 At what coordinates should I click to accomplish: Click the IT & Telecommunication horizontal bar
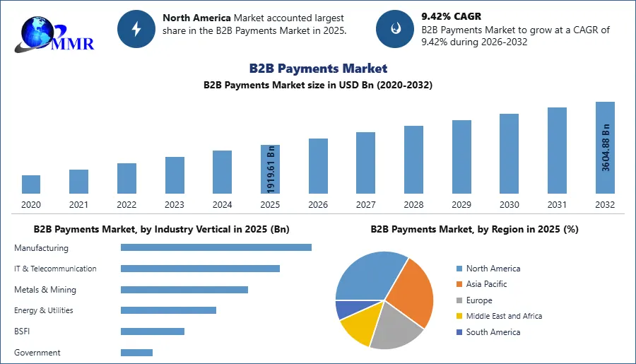201,269
